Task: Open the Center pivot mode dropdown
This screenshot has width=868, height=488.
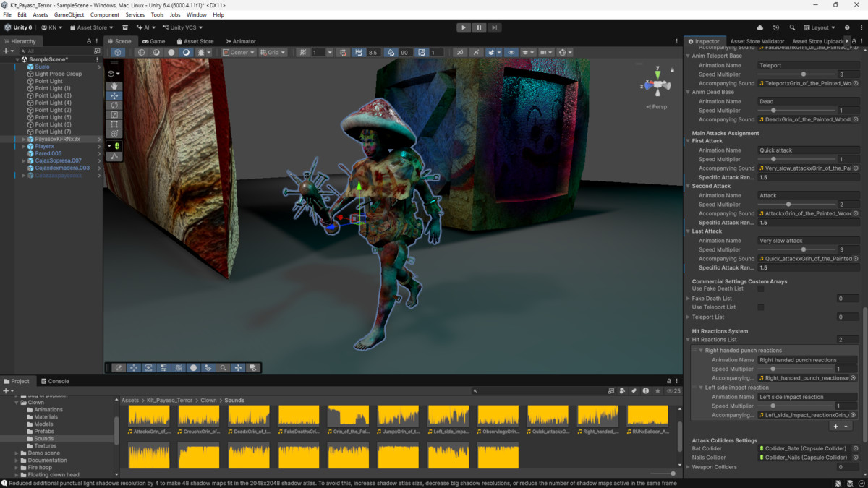Action: click(x=239, y=53)
